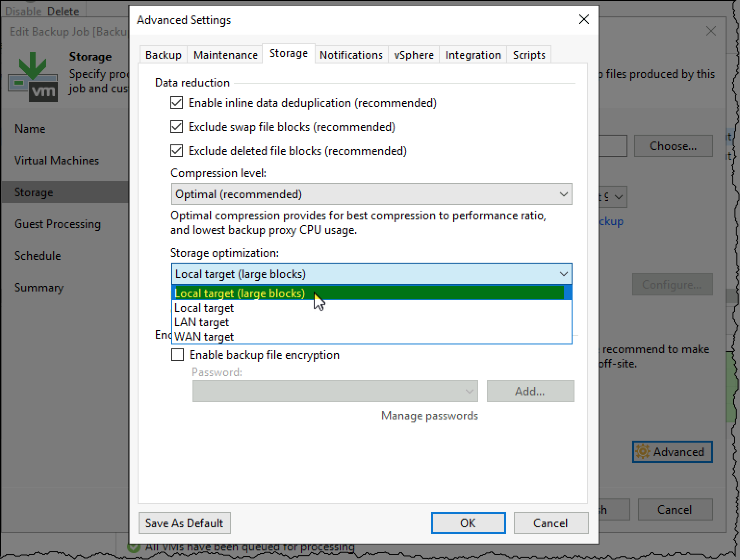
Task: Select the Storage tab
Action: pyautogui.click(x=288, y=53)
